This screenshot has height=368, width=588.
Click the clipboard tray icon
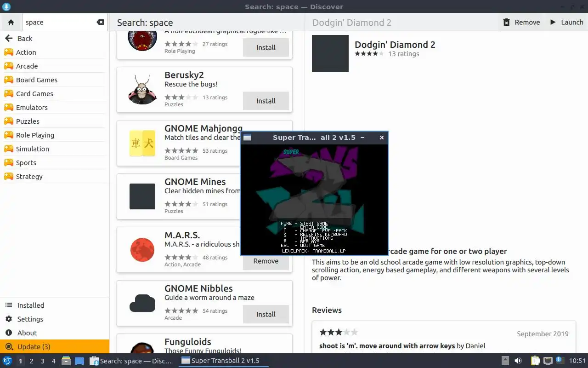coord(535,361)
